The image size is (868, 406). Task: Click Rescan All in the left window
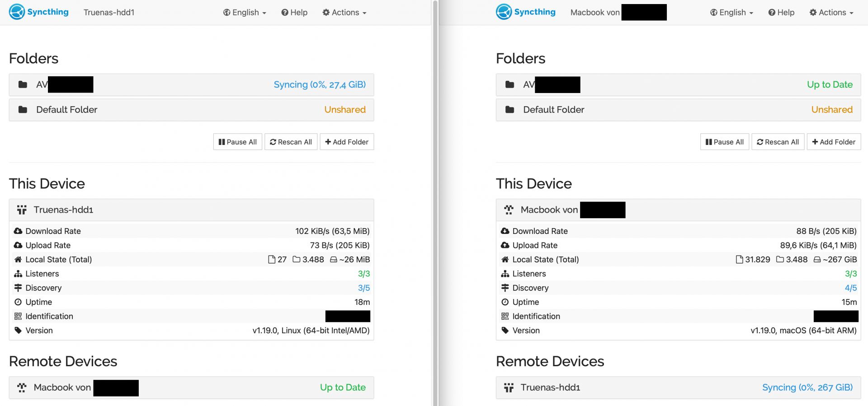click(x=291, y=142)
